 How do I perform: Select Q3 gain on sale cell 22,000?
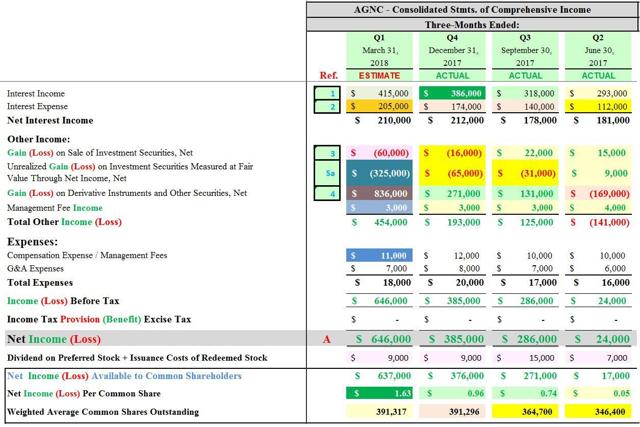pyautogui.click(x=525, y=153)
